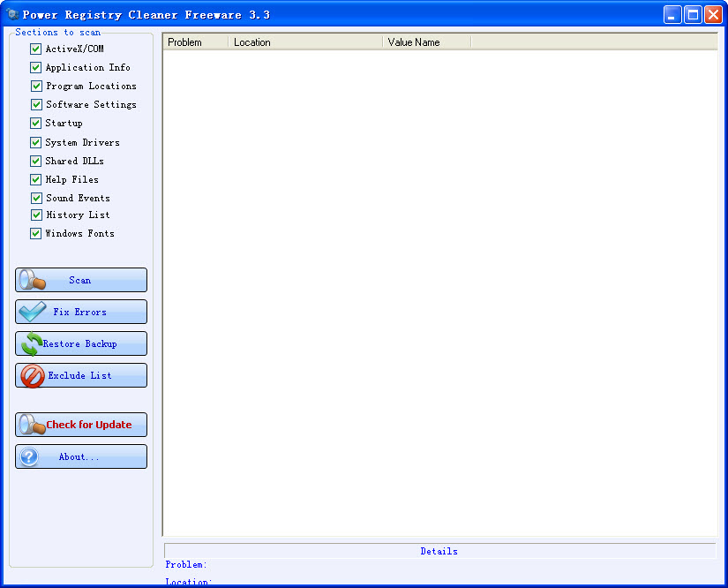Viewport: 728px width, 588px height.
Task: Open Exclude List via red prohibited icon
Action: [32, 376]
